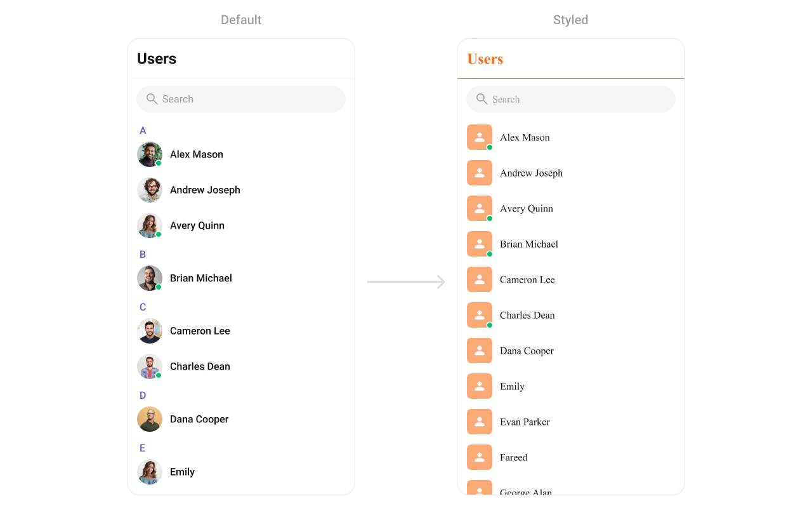Click the Search field in the Default panel
The width and height of the screenshot is (812, 508).
click(x=241, y=99)
